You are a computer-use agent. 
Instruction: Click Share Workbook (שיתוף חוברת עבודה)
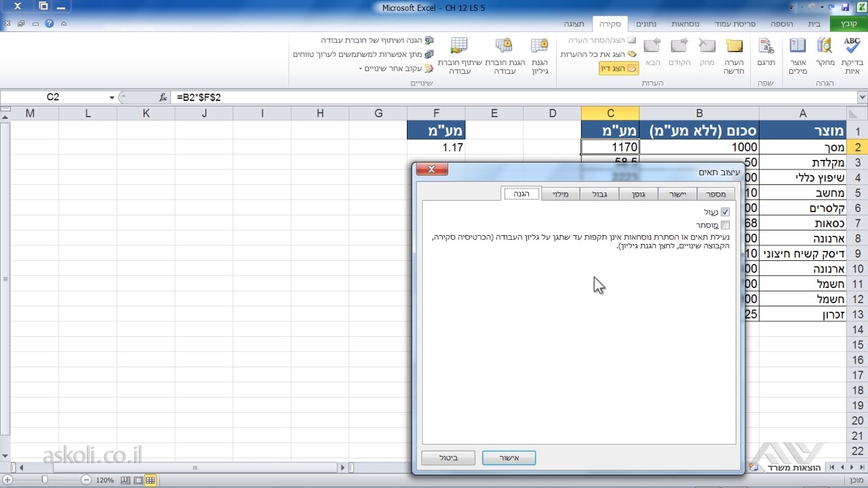point(459,56)
